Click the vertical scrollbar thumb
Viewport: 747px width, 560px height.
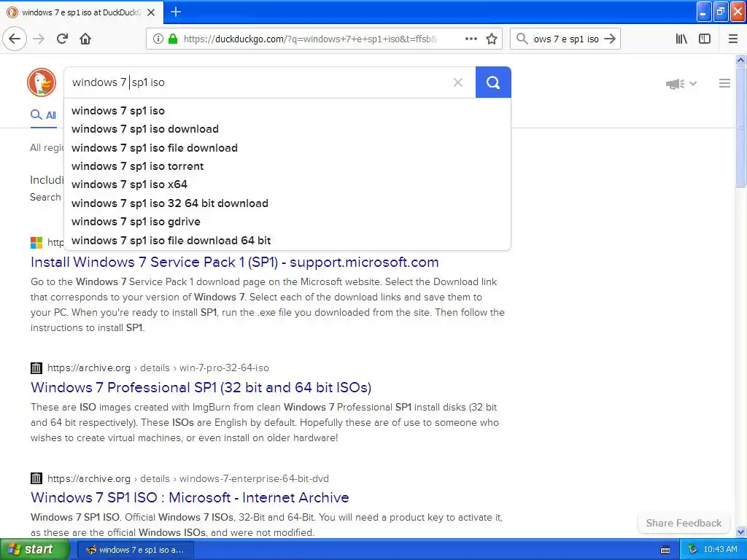click(x=740, y=127)
